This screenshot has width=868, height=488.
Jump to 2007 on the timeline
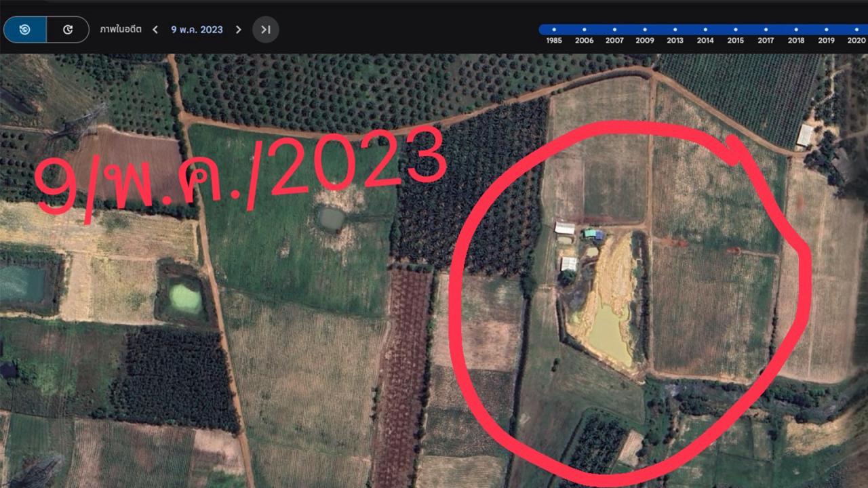click(x=614, y=30)
